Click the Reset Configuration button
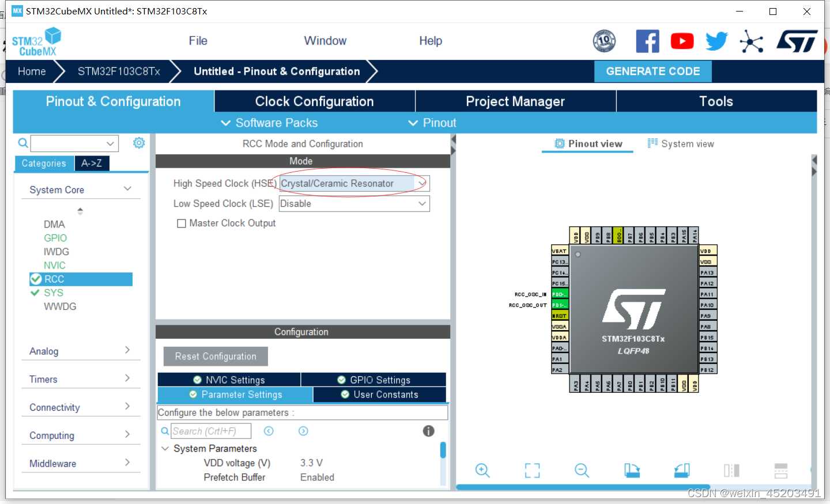 (x=216, y=357)
